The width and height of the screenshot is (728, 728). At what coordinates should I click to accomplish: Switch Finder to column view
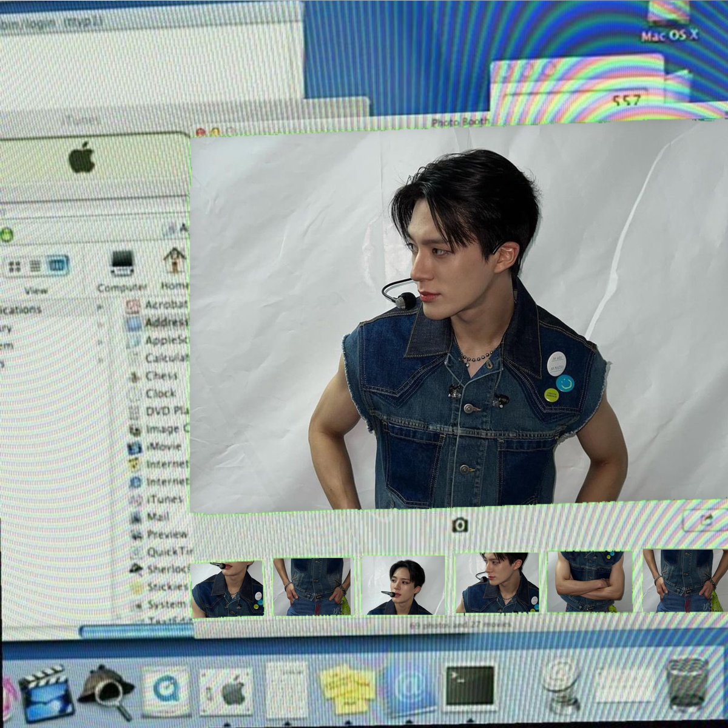tap(56, 266)
